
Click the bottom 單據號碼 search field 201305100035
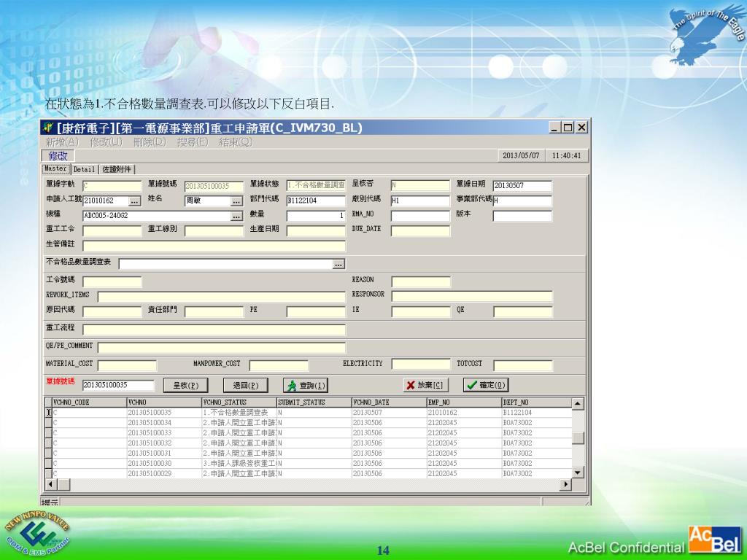(118, 385)
